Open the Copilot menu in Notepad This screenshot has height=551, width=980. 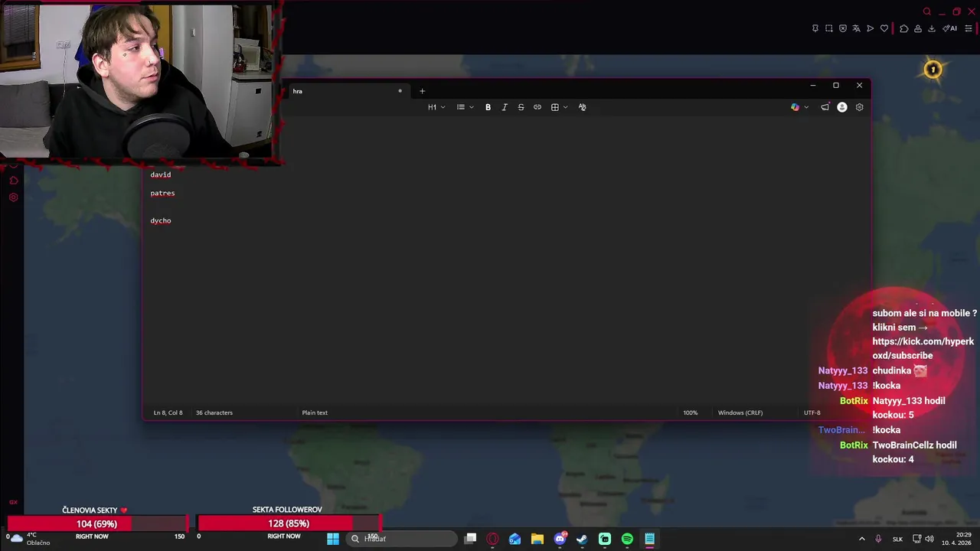[795, 107]
